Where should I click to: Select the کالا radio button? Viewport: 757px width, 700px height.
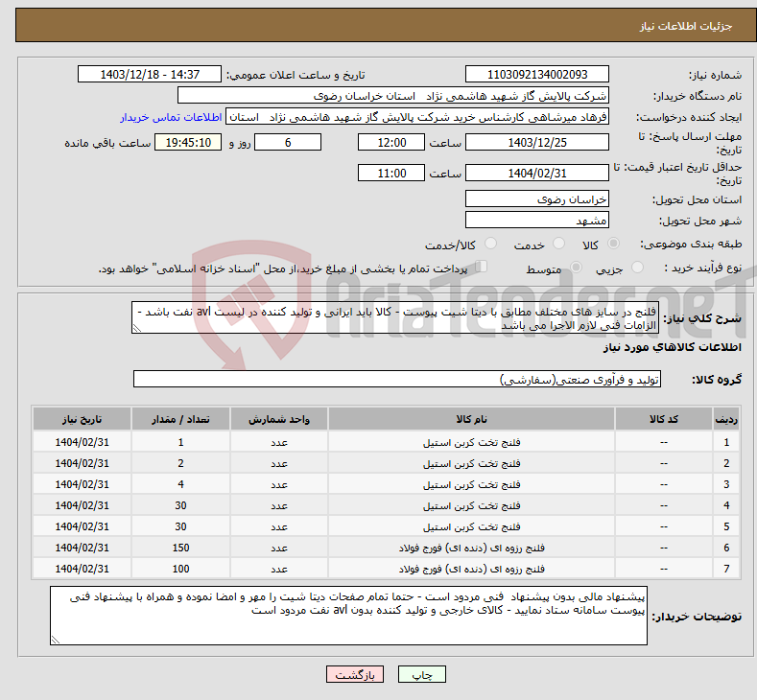point(613,244)
